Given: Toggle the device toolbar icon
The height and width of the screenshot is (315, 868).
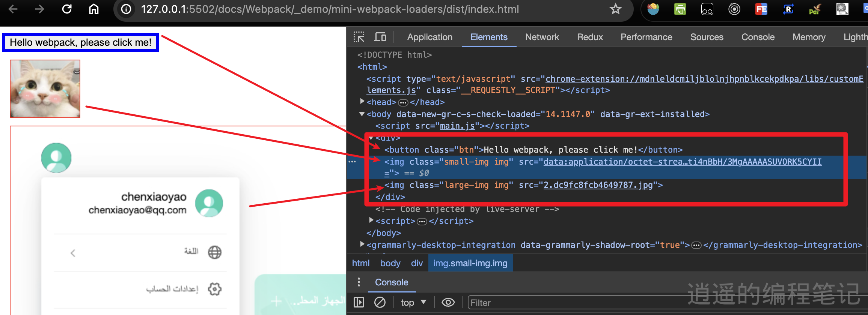Looking at the screenshot, I should click(x=380, y=37).
